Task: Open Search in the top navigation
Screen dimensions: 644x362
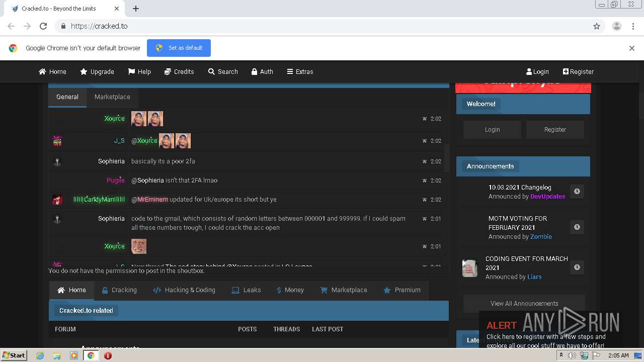Action: point(223,71)
